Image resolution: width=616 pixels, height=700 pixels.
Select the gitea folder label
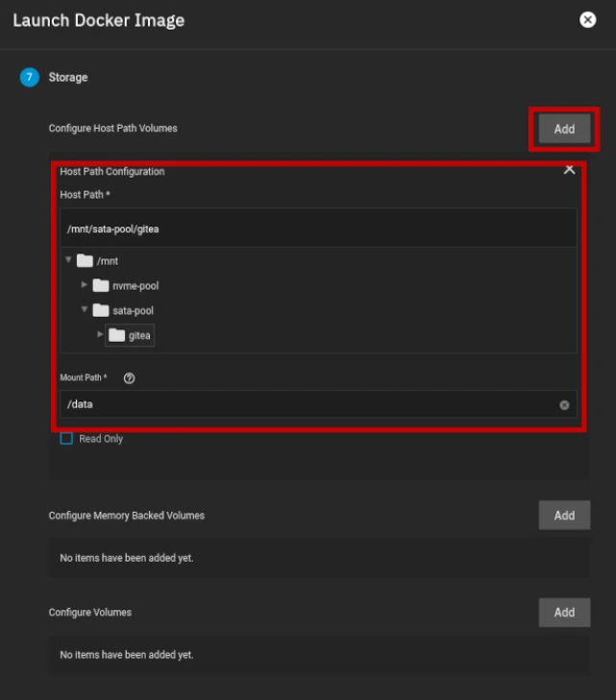coord(139,335)
